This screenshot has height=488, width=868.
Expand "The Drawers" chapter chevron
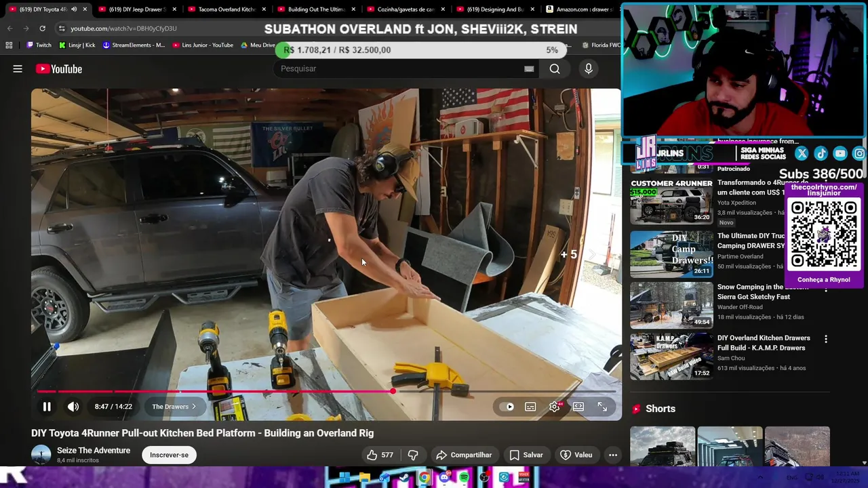pyautogui.click(x=193, y=407)
